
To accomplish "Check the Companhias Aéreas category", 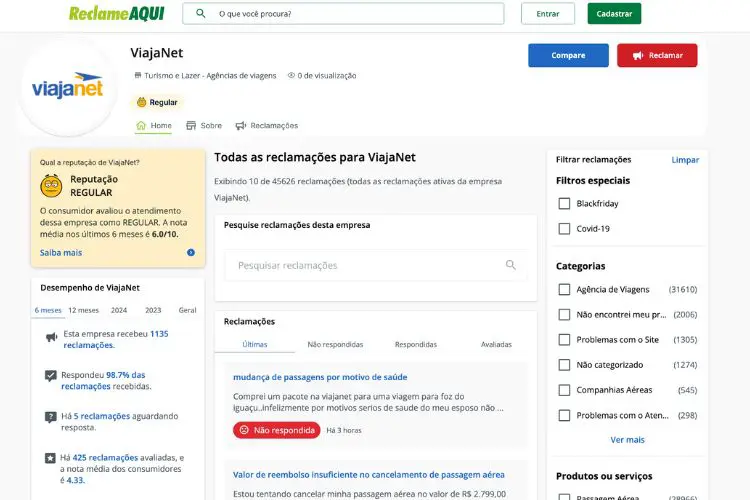I will coord(564,390).
